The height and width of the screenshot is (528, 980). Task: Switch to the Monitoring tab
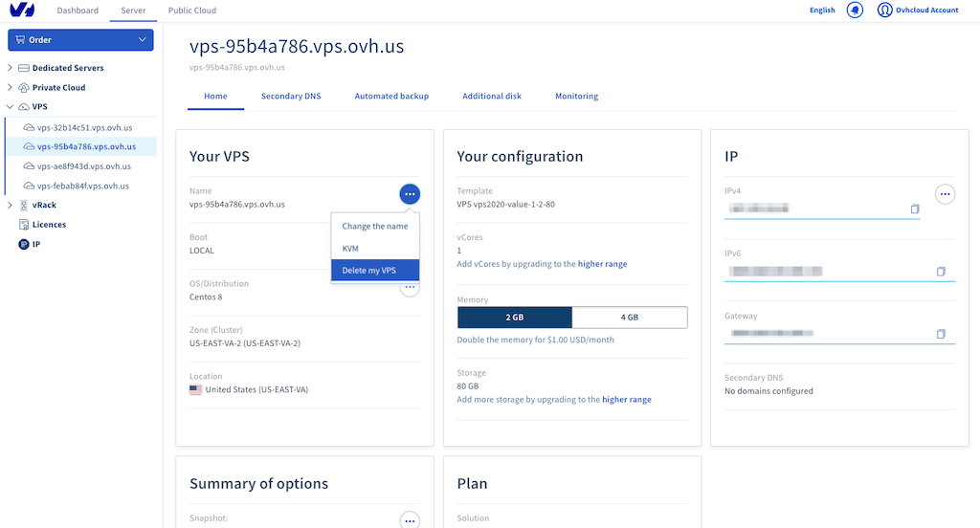pyautogui.click(x=577, y=97)
